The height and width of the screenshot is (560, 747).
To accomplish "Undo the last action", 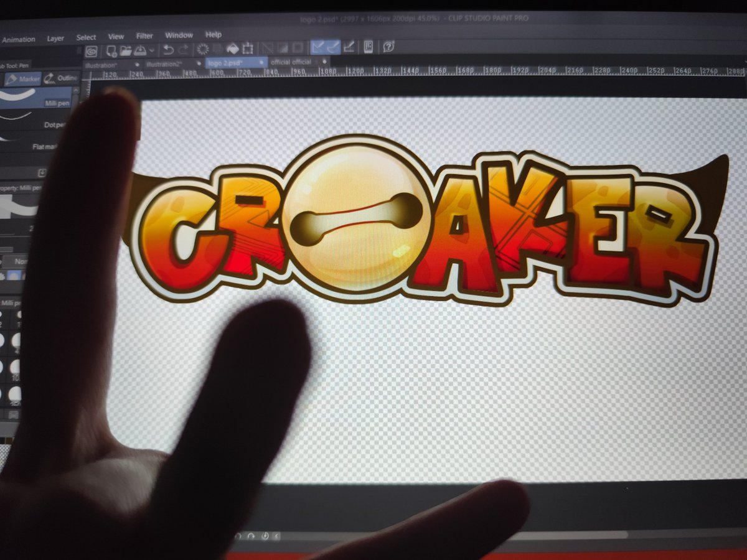I will (x=168, y=50).
